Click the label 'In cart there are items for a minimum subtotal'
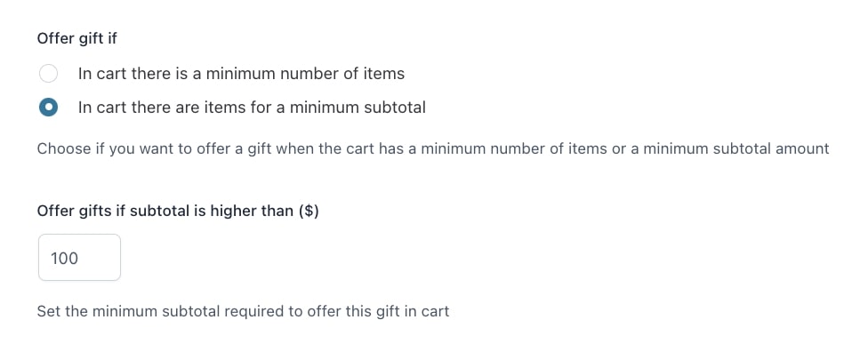The width and height of the screenshot is (868, 352). tap(252, 108)
